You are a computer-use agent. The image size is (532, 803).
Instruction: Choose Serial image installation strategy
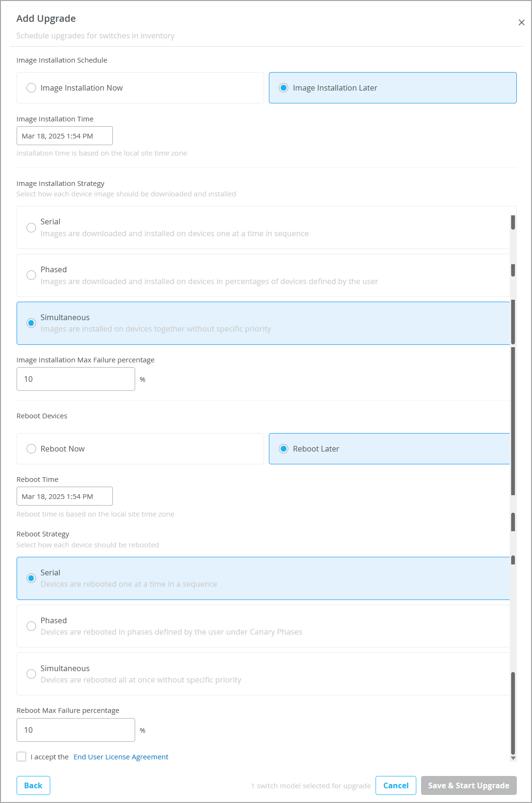(x=31, y=228)
